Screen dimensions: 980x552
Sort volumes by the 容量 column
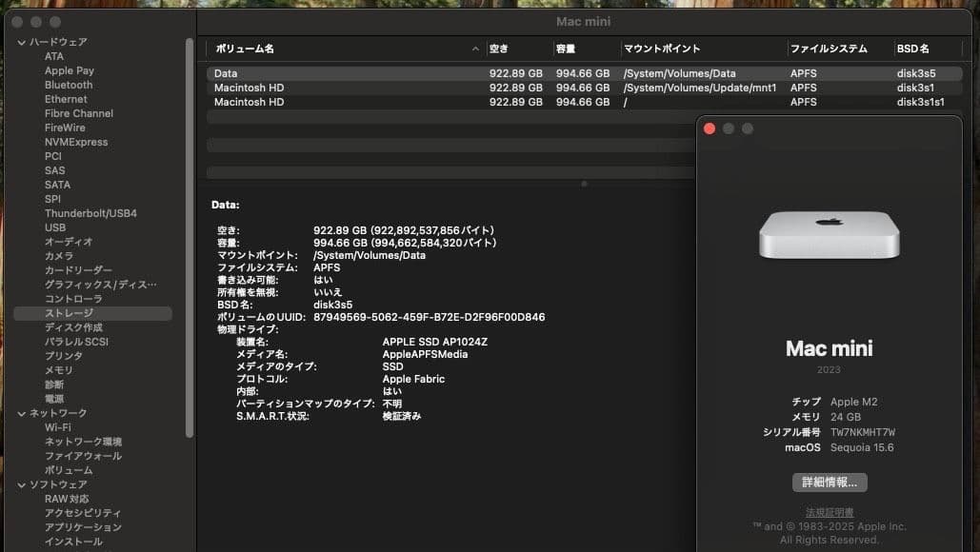[x=566, y=49]
